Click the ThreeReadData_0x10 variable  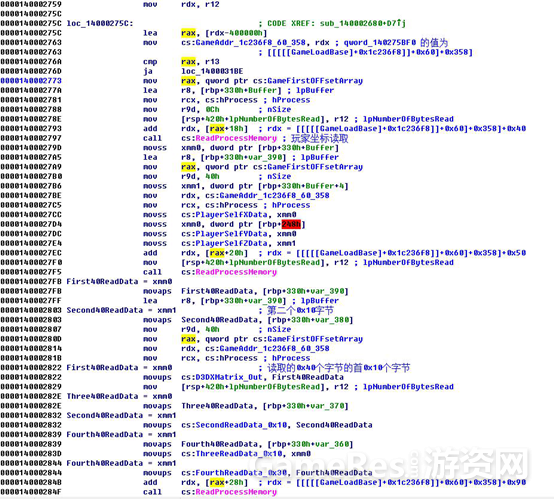coord(238,453)
